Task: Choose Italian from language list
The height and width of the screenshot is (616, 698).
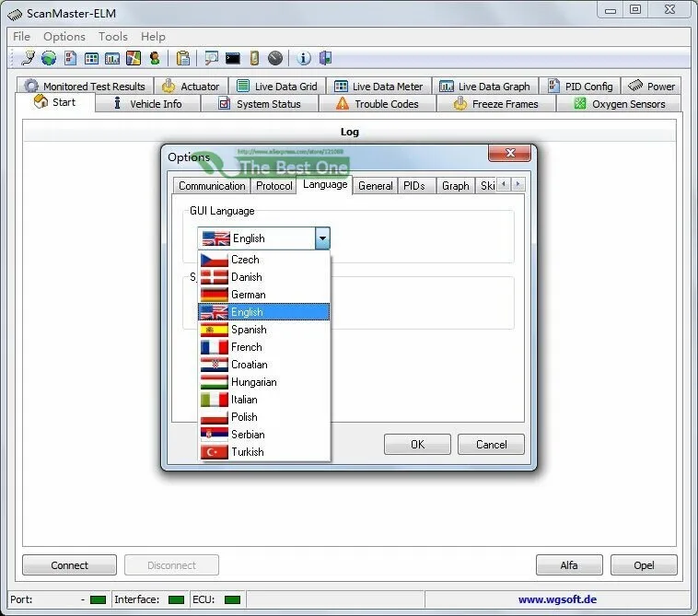Action: (264, 400)
